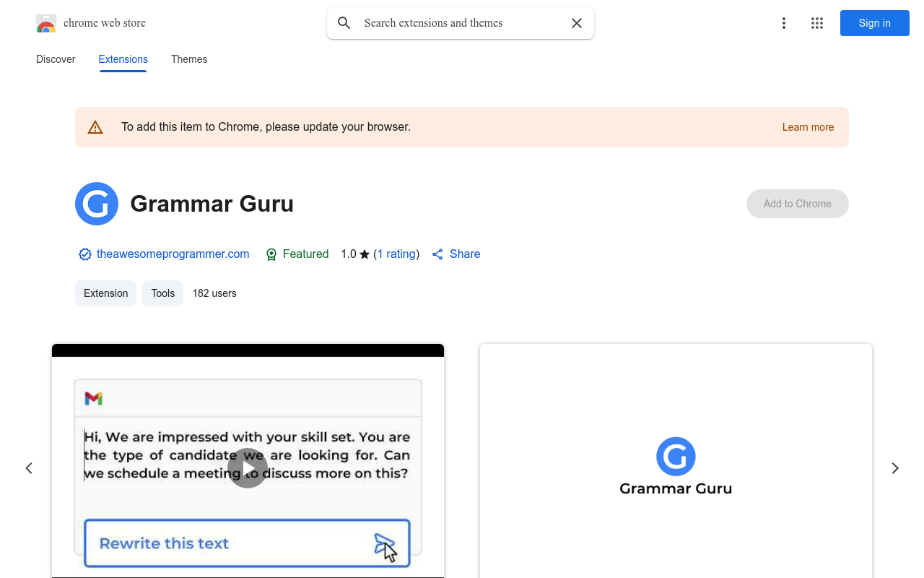
Task: Visit theawesomeprogrammer.com publisher link
Action: (x=173, y=254)
